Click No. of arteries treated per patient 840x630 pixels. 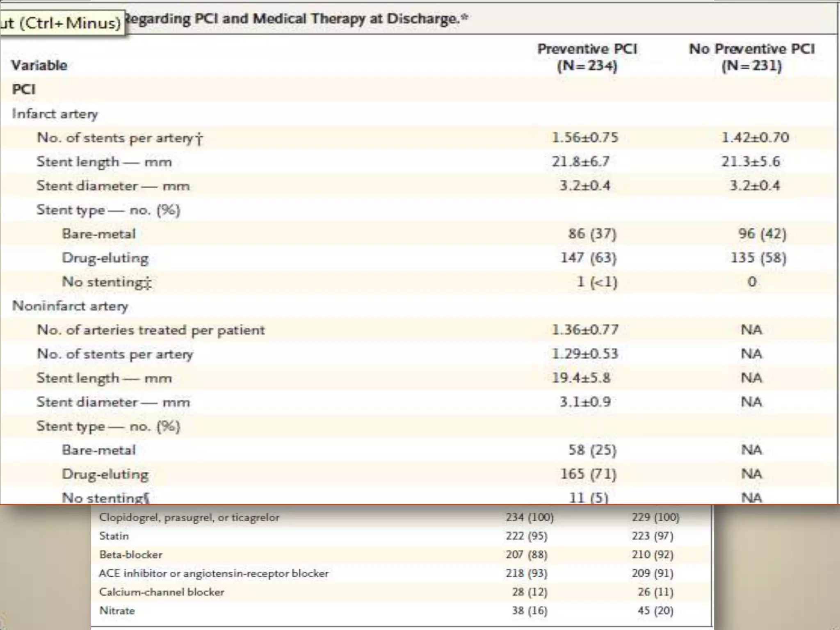coord(151,330)
